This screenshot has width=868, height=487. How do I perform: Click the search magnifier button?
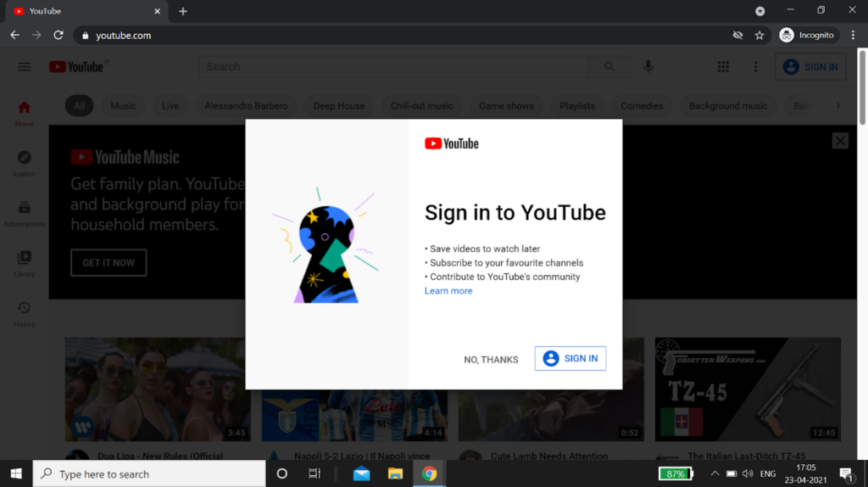pos(609,67)
